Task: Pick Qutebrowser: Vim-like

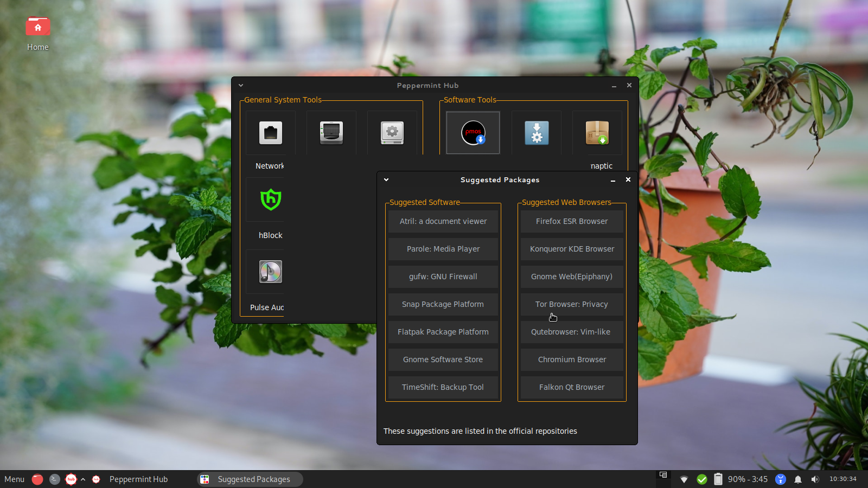Action: coord(572,332)
